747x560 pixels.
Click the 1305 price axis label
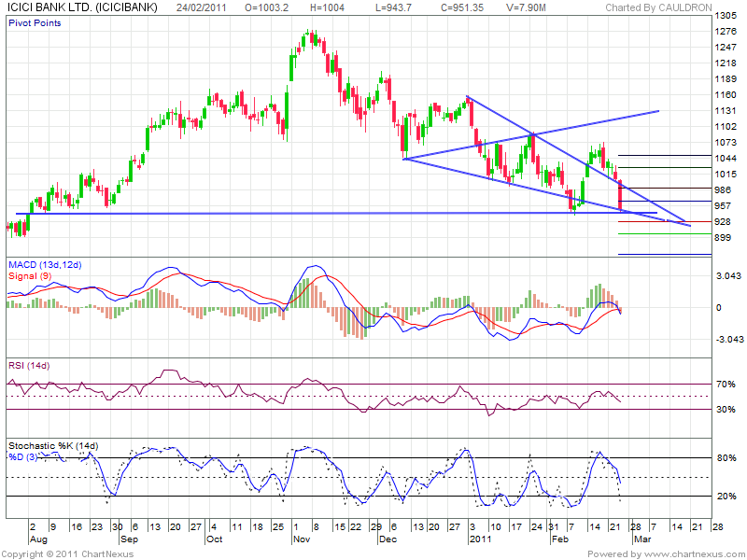pos(725,17)
